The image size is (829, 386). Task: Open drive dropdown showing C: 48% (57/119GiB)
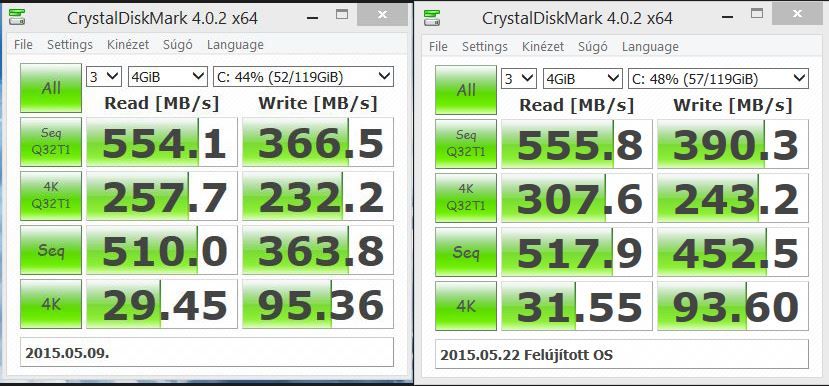[x=718, y=79]
